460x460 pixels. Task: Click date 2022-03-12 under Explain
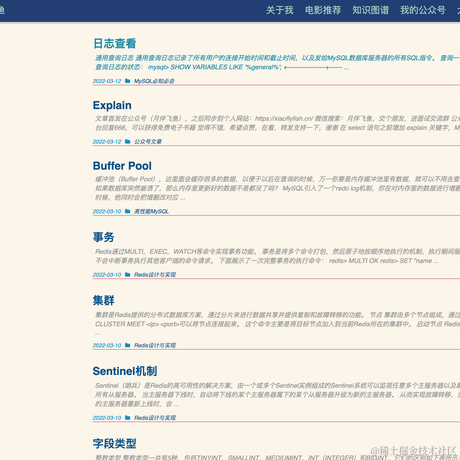pos(107,142)
